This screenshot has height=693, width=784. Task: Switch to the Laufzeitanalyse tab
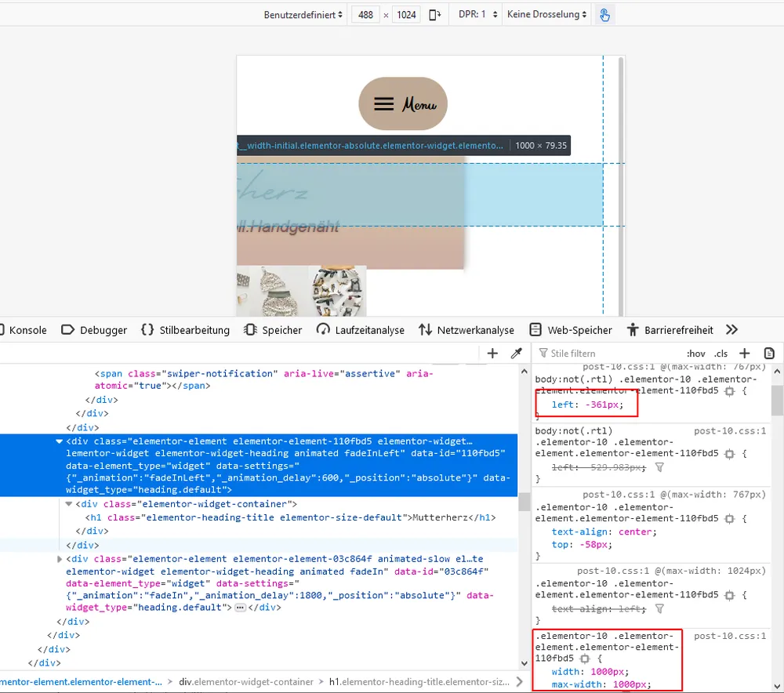click(361, 330)
